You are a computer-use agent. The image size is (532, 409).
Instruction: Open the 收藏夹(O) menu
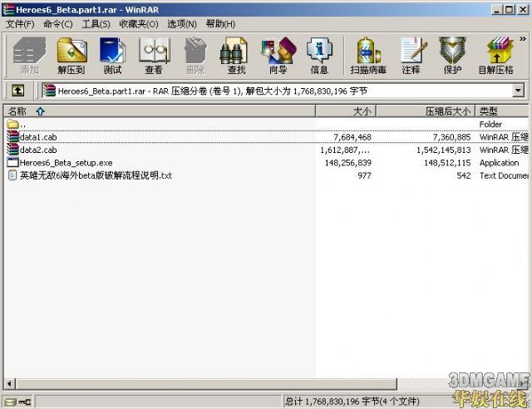coord(139,24)
